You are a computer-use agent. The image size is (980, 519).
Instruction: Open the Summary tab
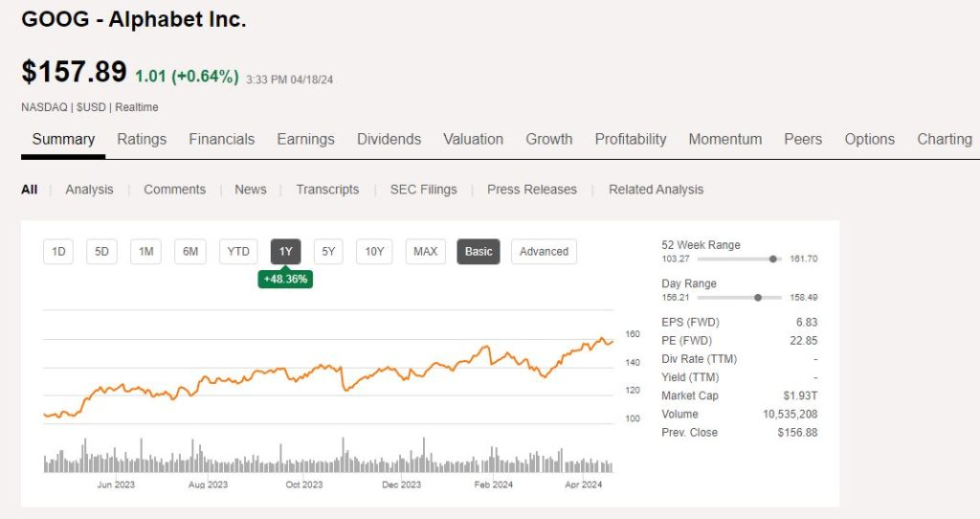click(x=63, y=139)
